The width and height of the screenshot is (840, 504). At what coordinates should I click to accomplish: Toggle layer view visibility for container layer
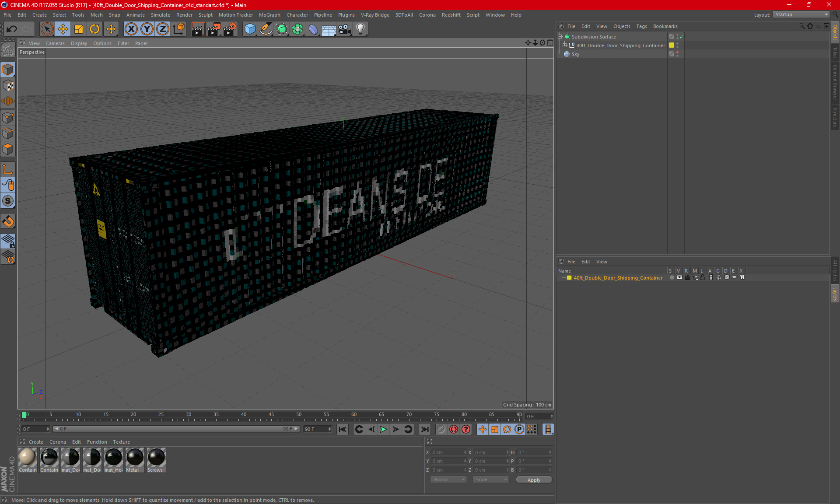[x=679, y=277]
